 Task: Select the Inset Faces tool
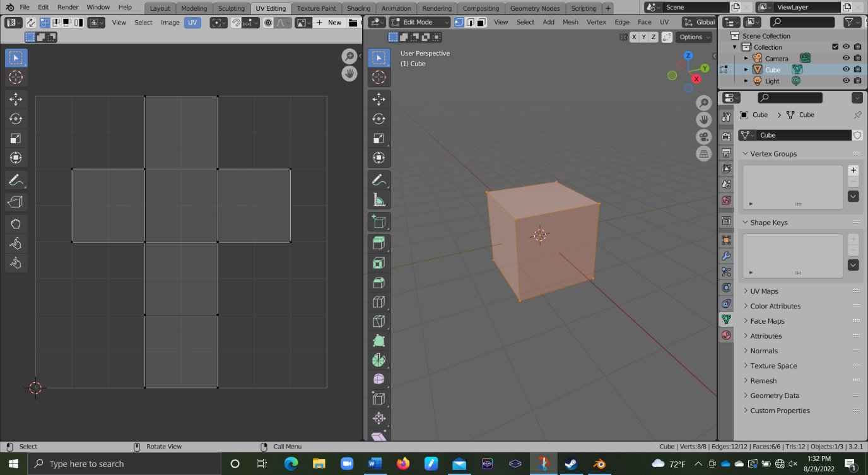(x=379, y=262)
